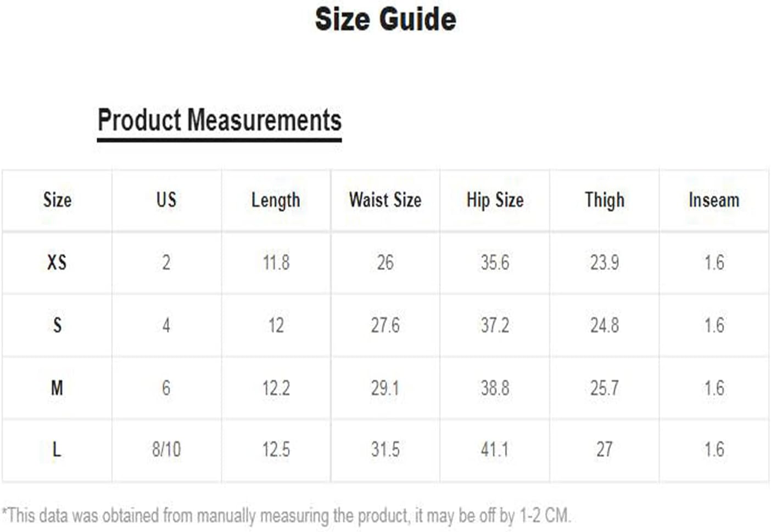Select the 27.6 waist size cell
This screenshot has width=771, height=532.
click(x=385, y=325)
